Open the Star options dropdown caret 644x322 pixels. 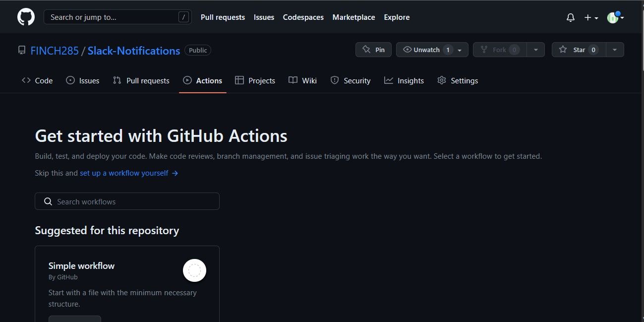click(614, 50)
